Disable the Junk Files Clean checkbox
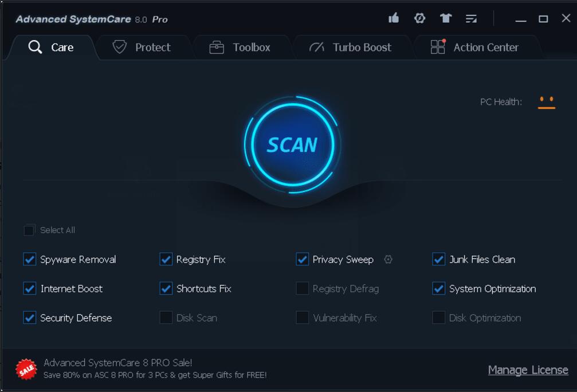The width and height of the screenshot is (577, 392). 438,260
